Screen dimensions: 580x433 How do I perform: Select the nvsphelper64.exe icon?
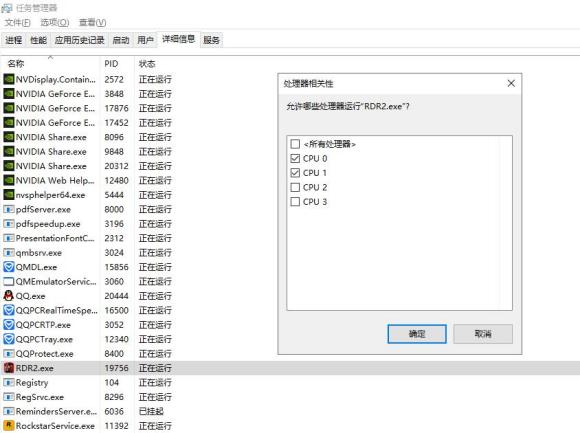point(9,195)
